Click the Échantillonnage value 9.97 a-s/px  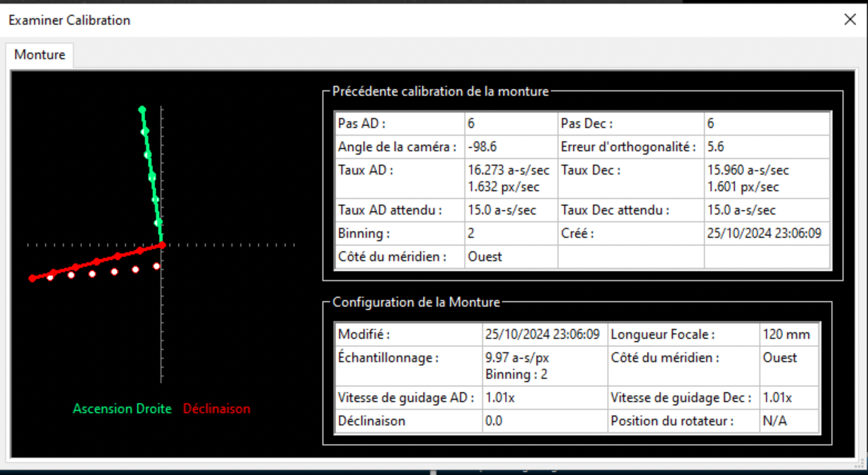517,358
